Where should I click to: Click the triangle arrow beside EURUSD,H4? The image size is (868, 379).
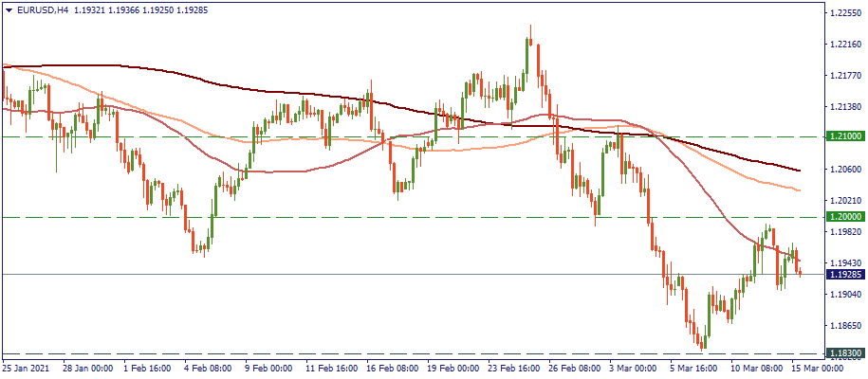[x=9, y=9]
